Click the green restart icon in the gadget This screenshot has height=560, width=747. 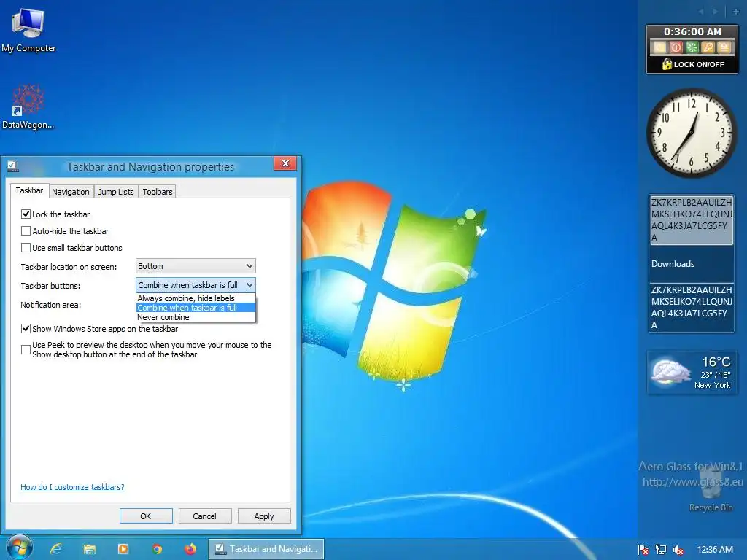click(x=692, y=47)
